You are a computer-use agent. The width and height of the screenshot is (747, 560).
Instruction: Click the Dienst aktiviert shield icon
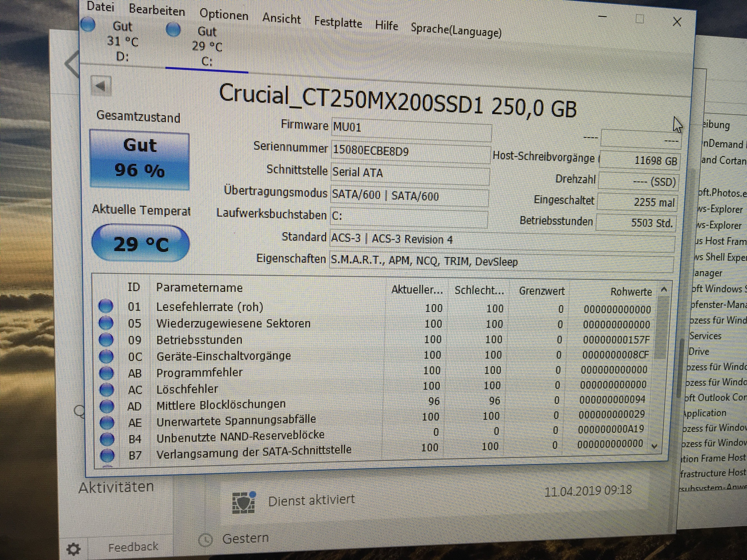pyautogui.click(x=244, y=503)
